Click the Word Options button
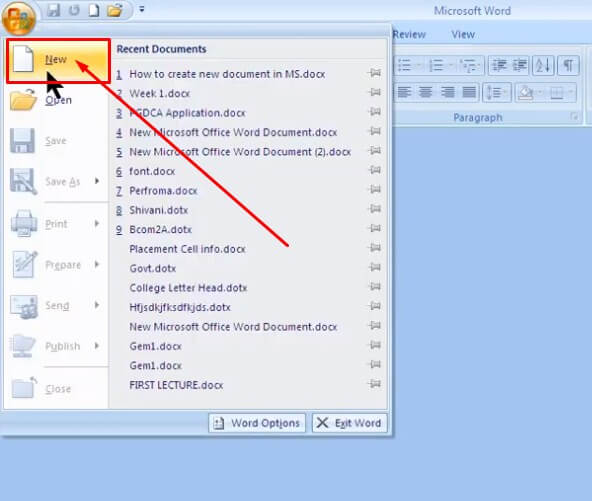The image size is (592, 501). [257, 423]
